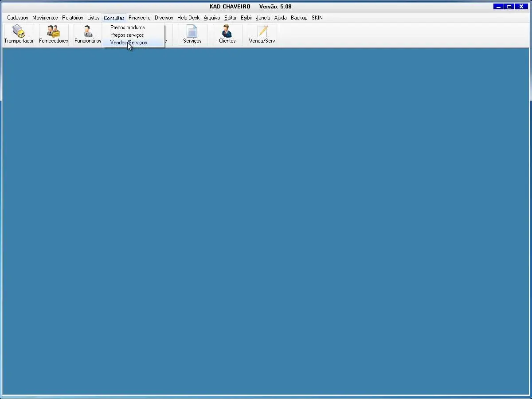Screen dimensions: 532x399
Task: Open Funcionários from the toolbar
Action: tap(88, 34)
